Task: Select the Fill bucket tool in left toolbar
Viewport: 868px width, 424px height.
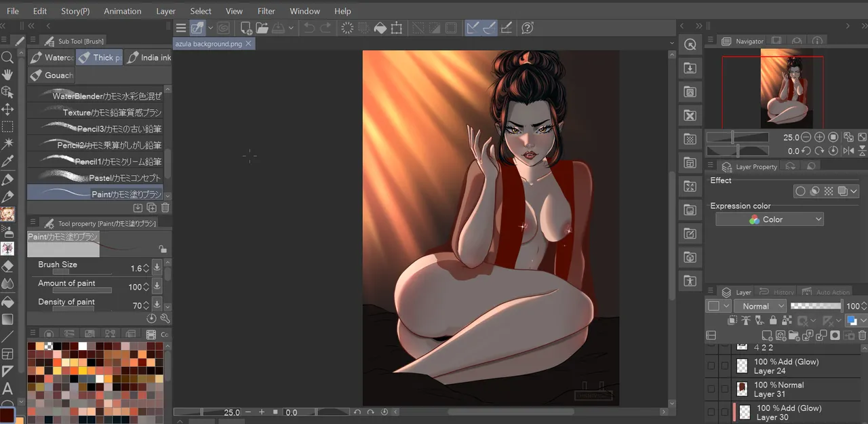Action: [x=7, y=301]
